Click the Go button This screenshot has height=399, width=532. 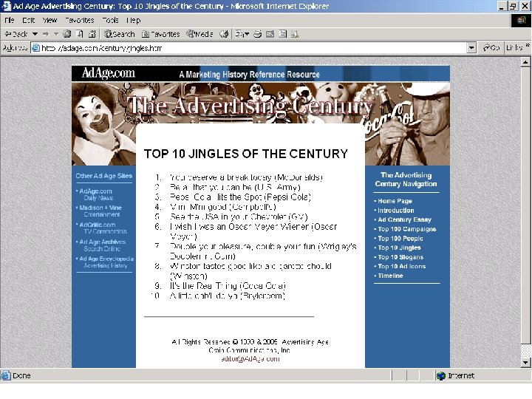[491, 48]
